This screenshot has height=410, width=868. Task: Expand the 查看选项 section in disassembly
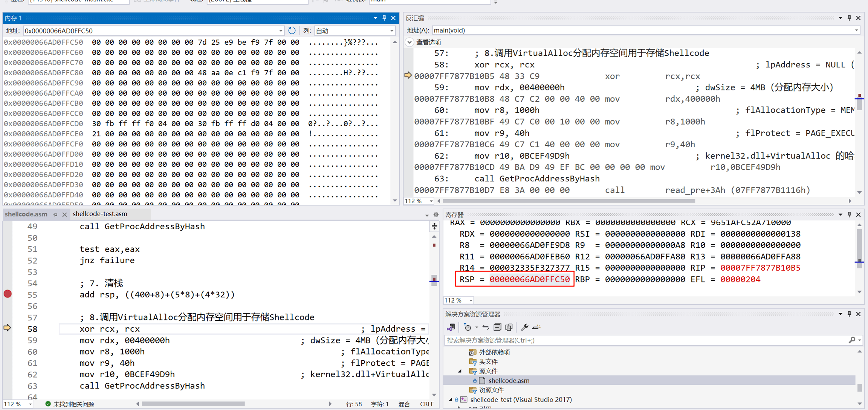pos(410,42)
